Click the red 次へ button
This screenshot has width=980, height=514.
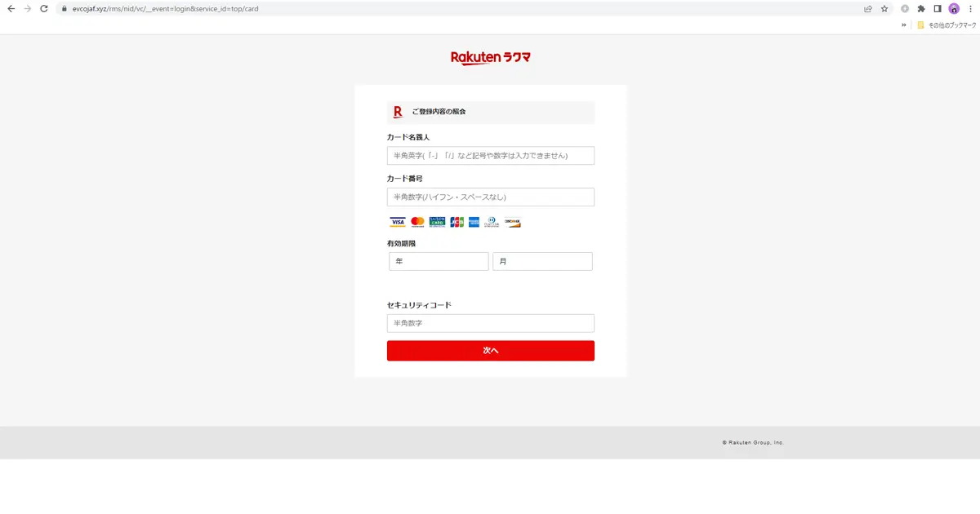pyautogui.click(x=491, y=351)
